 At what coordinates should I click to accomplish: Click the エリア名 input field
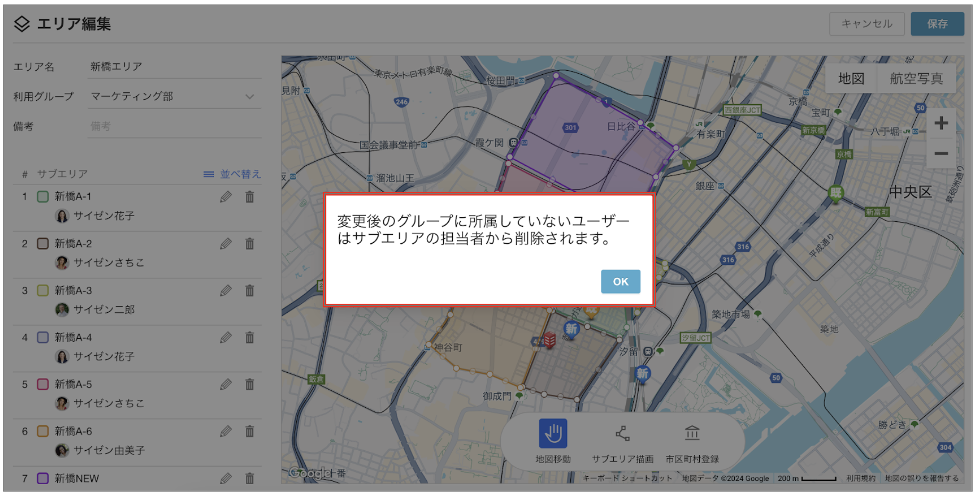[175, 67]
